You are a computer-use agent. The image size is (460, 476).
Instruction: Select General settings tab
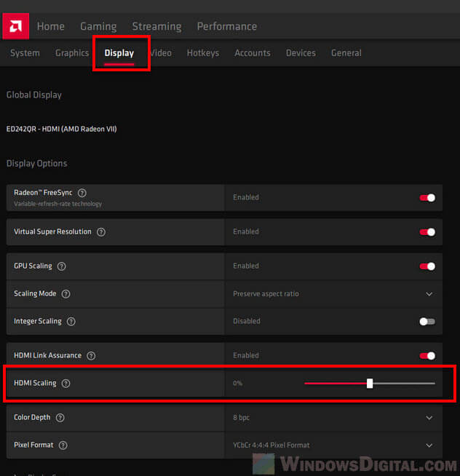click(x=346, y=53)
